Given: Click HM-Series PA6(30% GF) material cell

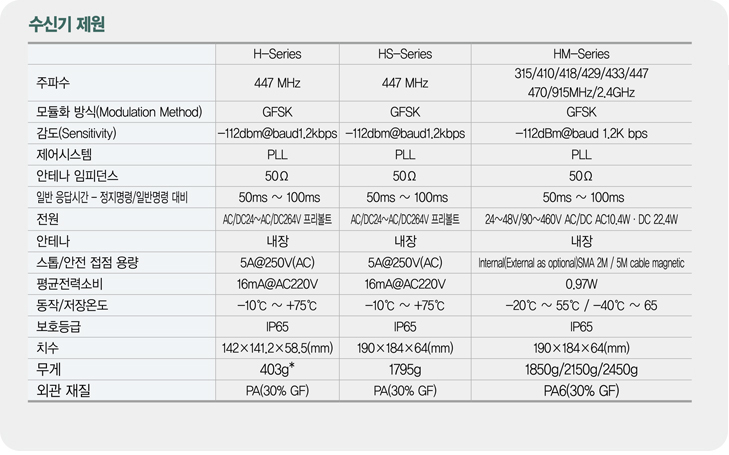Looking at the screenshot, I should coord(581,391).
